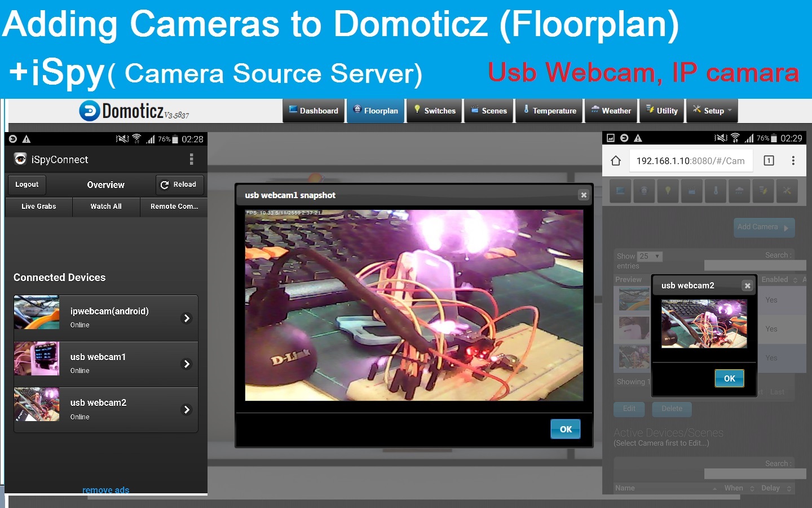Tap the Switches bulb icon on mobile toolbar
The height and width of the screenshot is (508, 812).
[668, 191]
